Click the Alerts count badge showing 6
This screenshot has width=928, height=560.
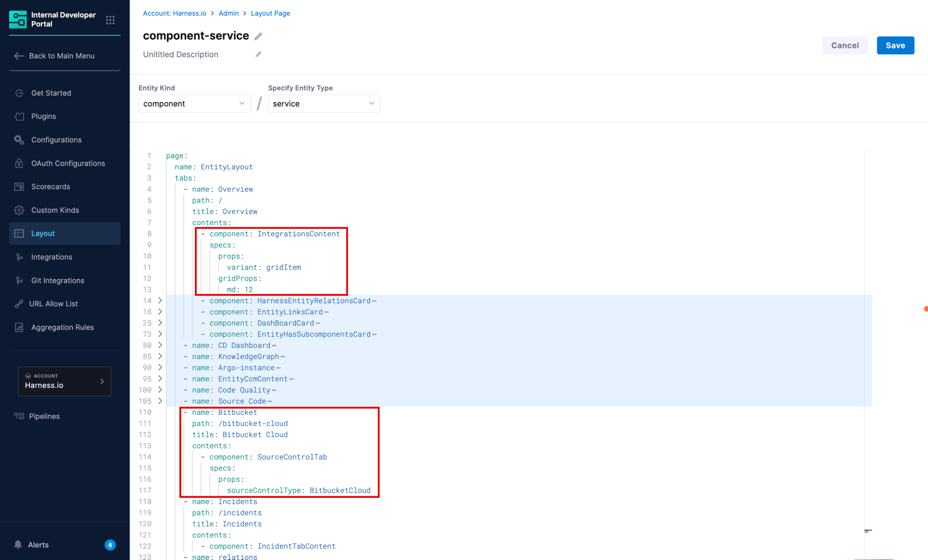tap(110, 545)
